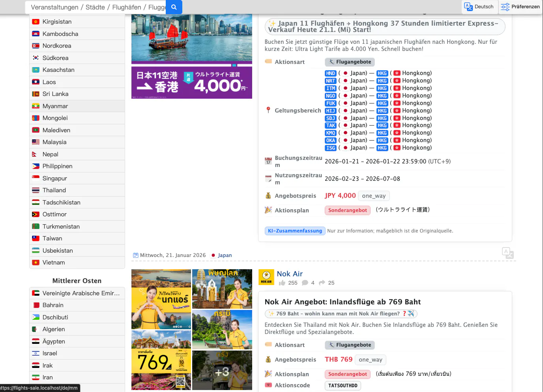Open the Deutsch language selector

[479, 7]
